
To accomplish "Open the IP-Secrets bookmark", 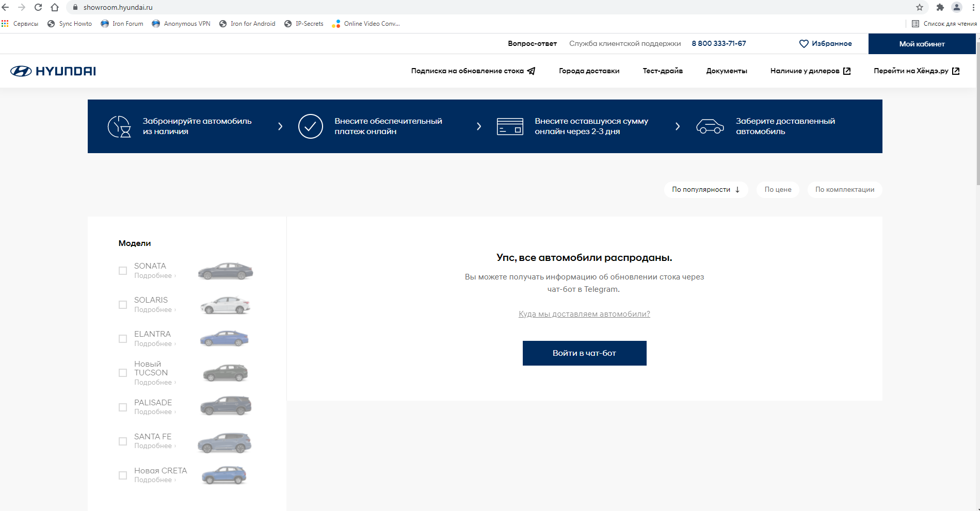I will point(304,24).
